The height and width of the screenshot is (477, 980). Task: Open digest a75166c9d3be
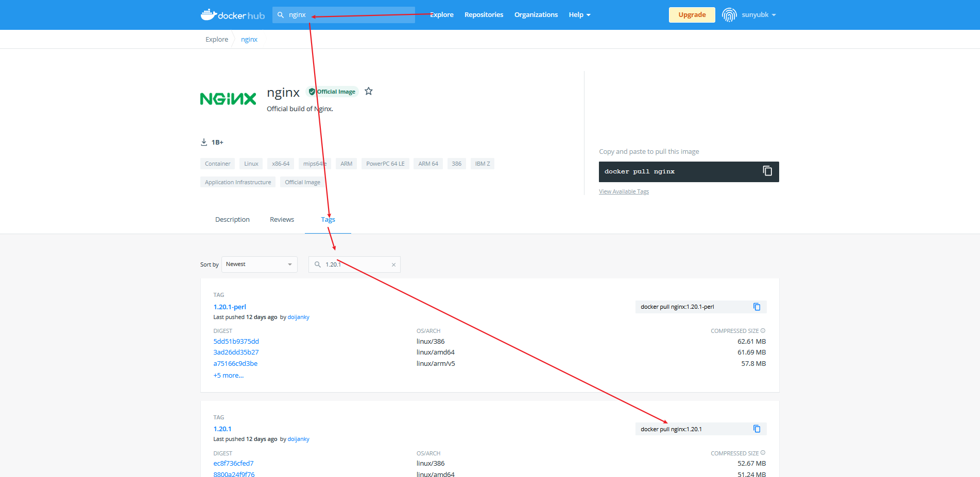[x=235, y=364]
